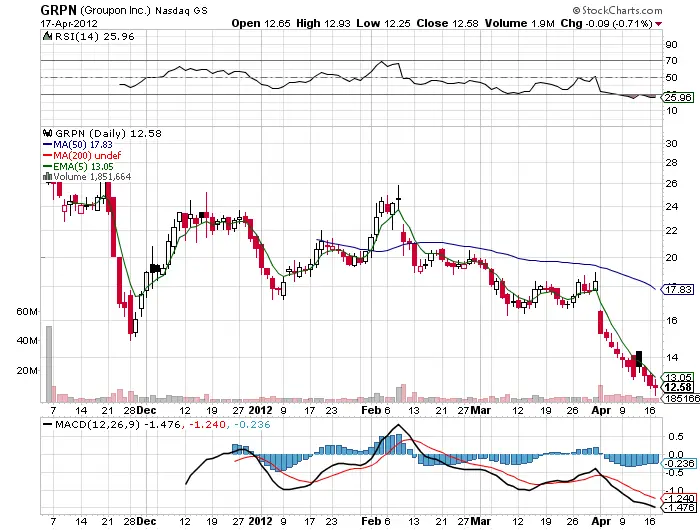Click the black MACD legend line marker
This screenshot has width=700, height=530.
47,424
